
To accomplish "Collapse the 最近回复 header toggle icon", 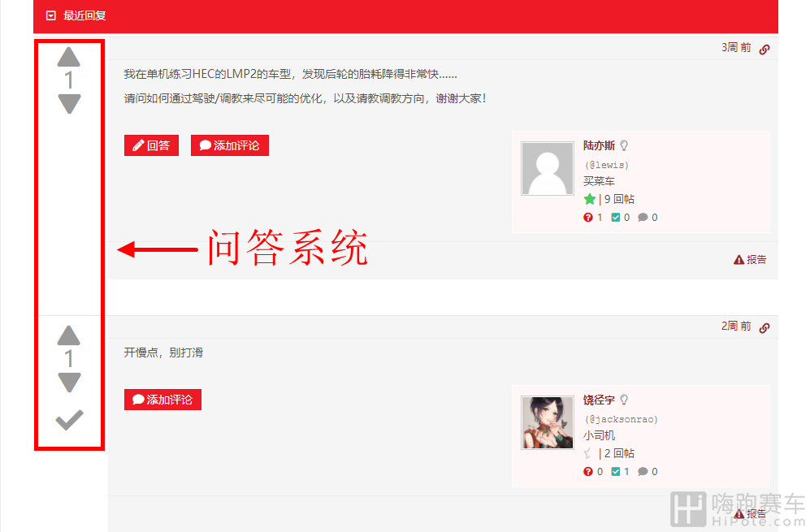I will pos(50,15).
